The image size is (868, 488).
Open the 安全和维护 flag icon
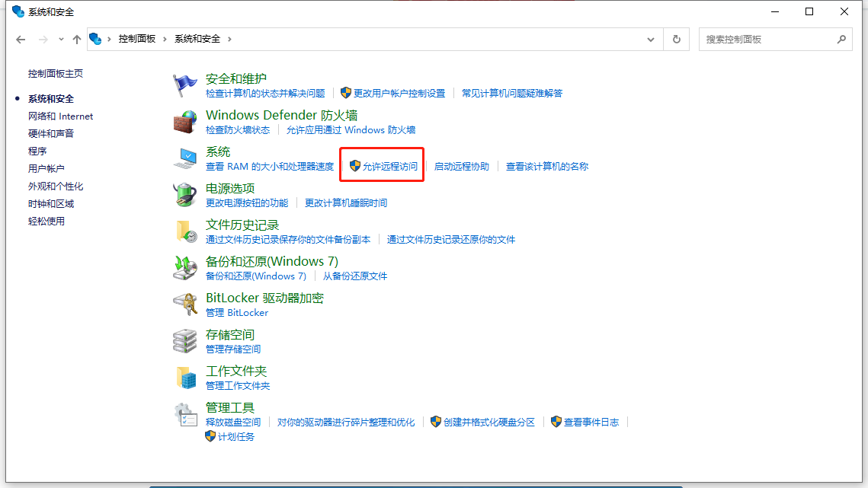[185, 85]
